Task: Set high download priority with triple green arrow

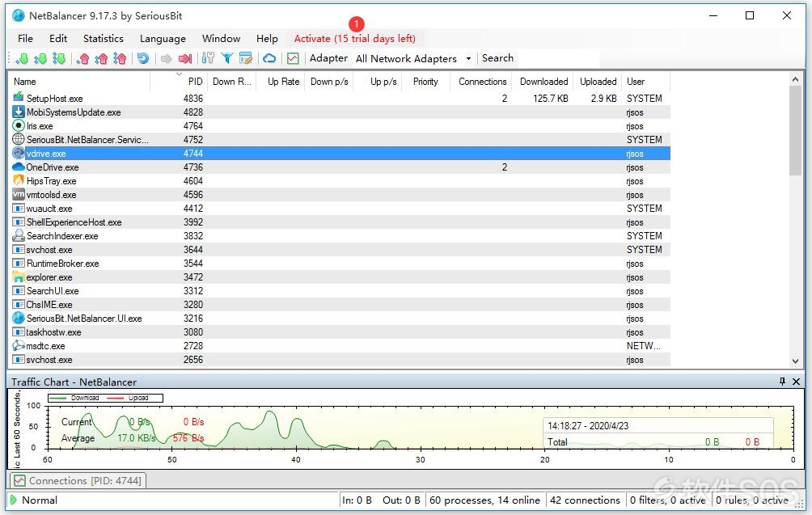Action: [x=59, y=58]
